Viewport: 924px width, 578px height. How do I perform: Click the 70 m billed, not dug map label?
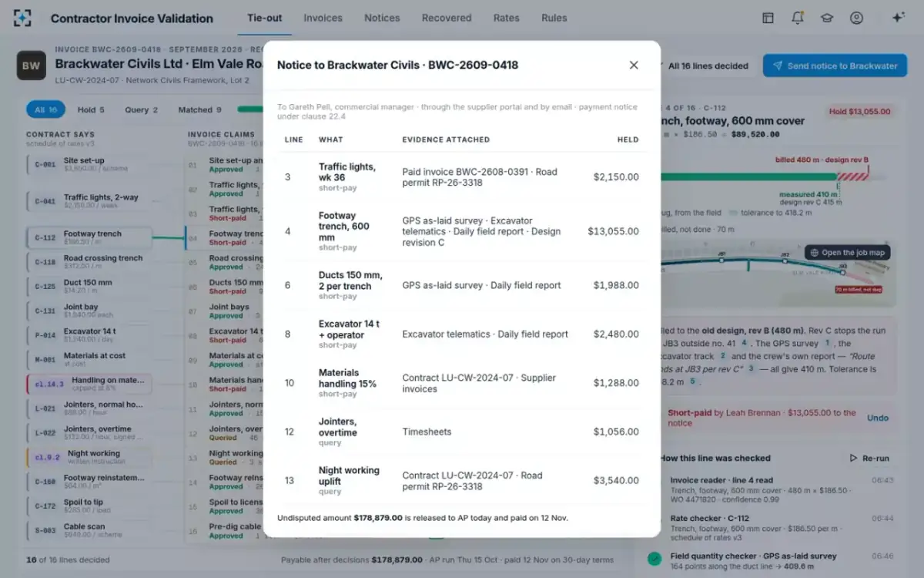coord(859,290)
